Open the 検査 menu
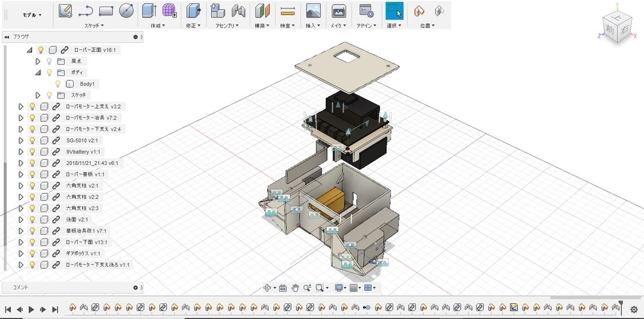Image resolution: width=644 pixels, height=319 pixels. 287,25
